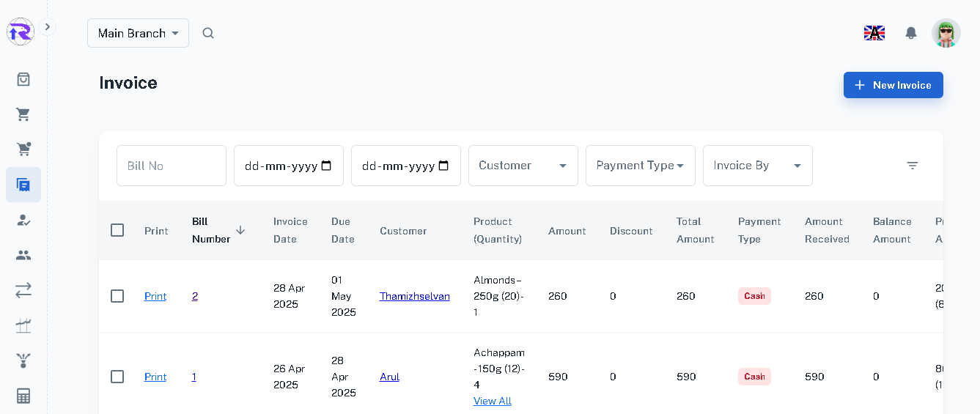Open the second date picker field

click(x=406, y=166)
